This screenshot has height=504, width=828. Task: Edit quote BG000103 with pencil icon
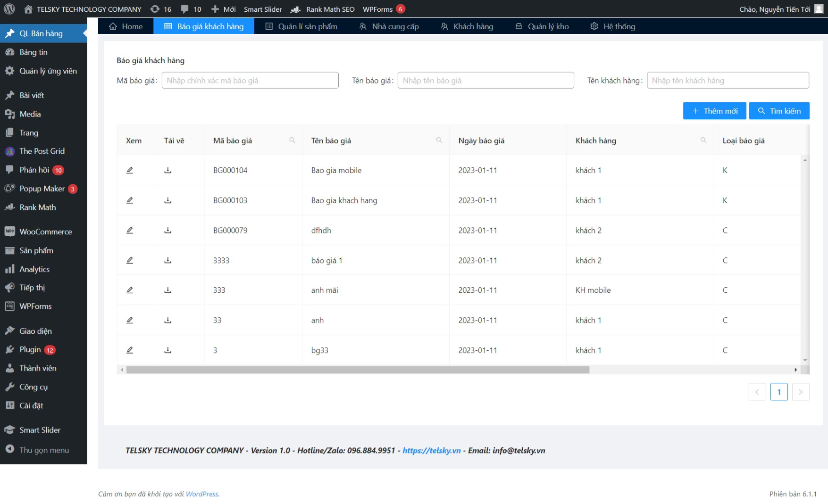click(130, 200)
